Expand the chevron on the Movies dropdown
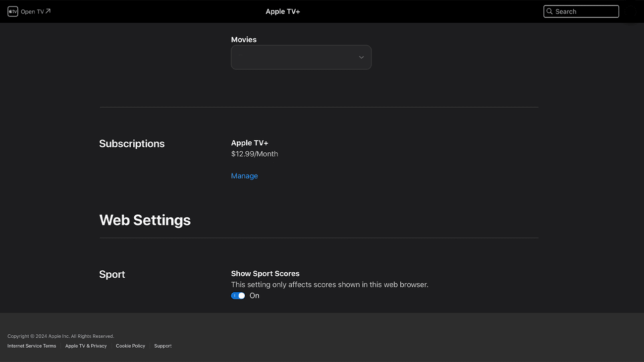This screenshot has height=362, width=644. click(361, 57)
